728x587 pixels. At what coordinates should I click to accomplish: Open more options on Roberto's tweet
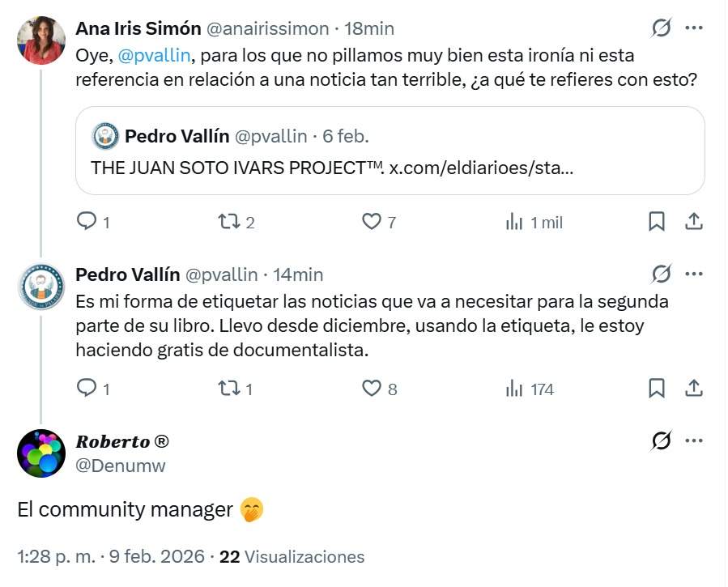(x=694, y=441)
